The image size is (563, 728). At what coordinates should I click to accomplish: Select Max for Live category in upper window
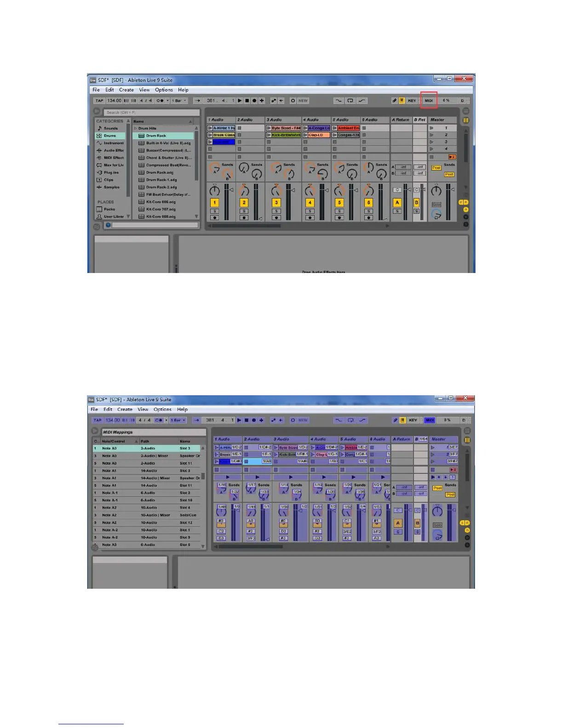pyautogui.click(x=110, y=165)
